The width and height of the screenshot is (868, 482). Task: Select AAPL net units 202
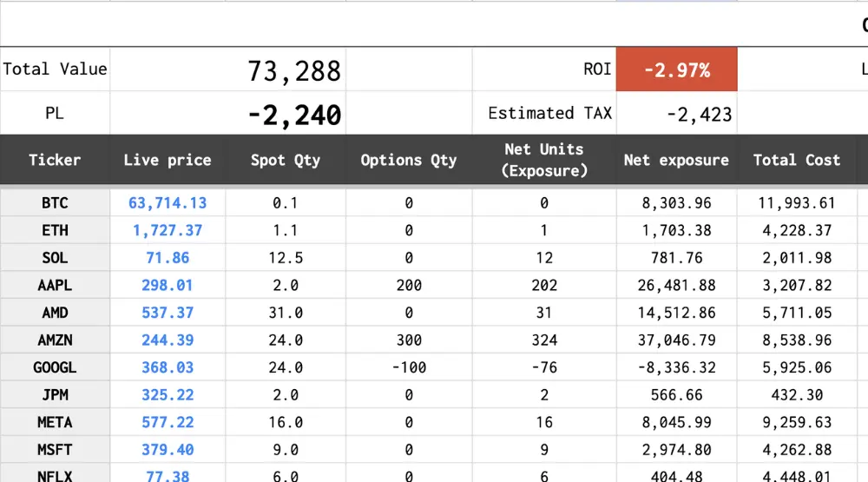pos(544,285)
